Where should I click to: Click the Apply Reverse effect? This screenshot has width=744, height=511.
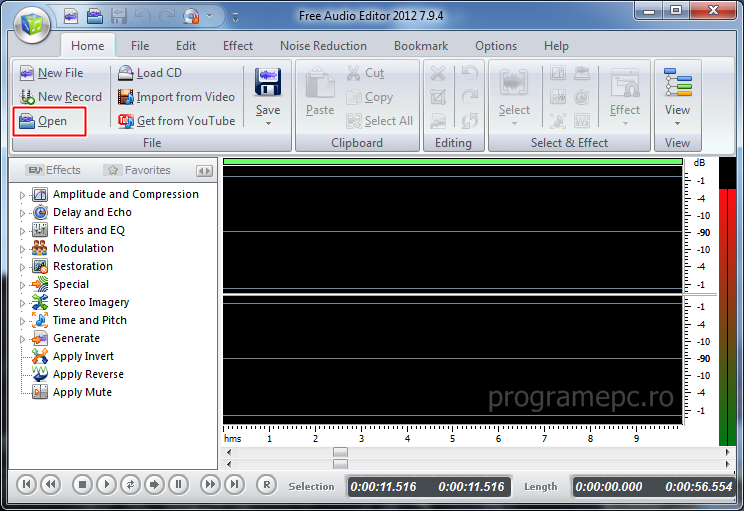(88, 374)
